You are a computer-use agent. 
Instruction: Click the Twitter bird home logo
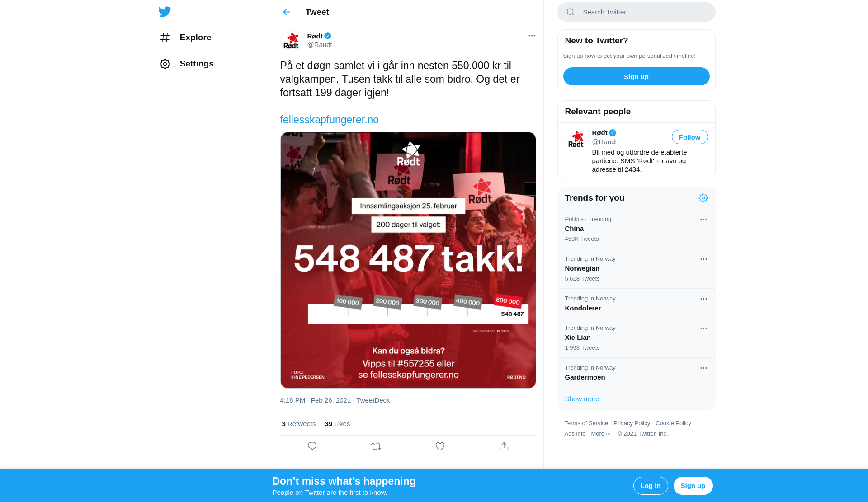click(165, 12)
